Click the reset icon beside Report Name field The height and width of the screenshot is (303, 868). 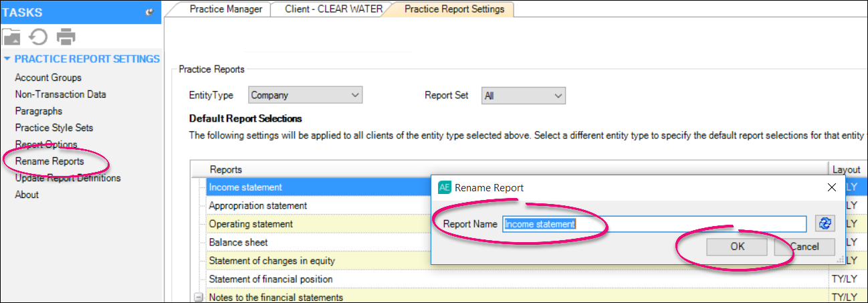coord(825,224)
